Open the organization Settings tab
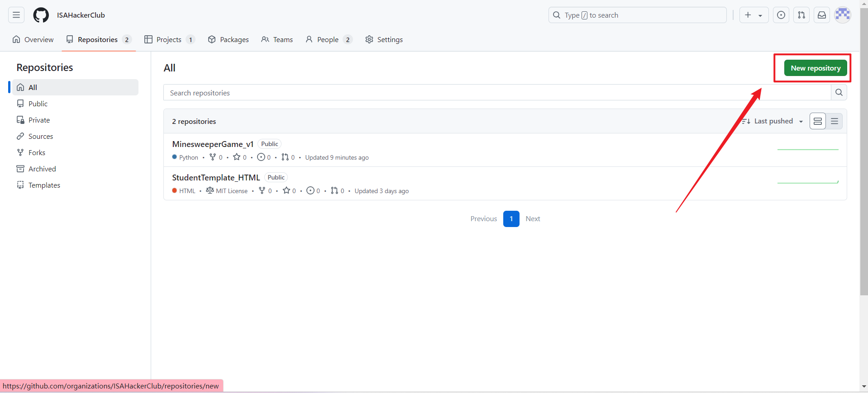This screenshot has height=393, width=868. (384, 40)
